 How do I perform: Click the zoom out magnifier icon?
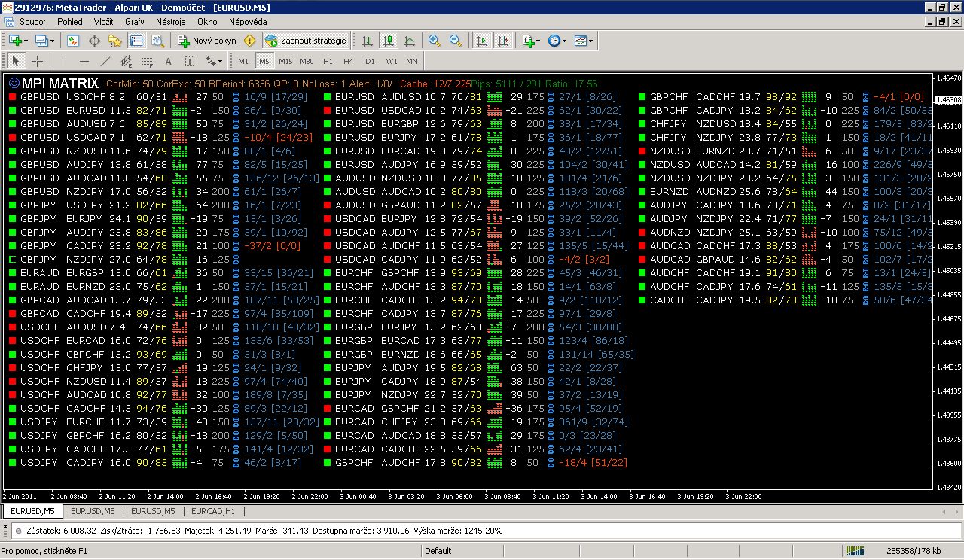coord(456,41)
